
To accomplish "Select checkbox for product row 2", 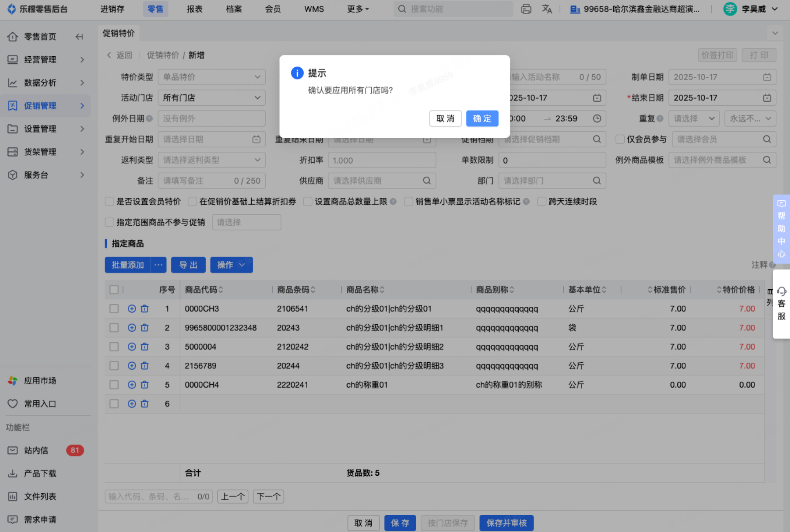I will click(114, 328).
